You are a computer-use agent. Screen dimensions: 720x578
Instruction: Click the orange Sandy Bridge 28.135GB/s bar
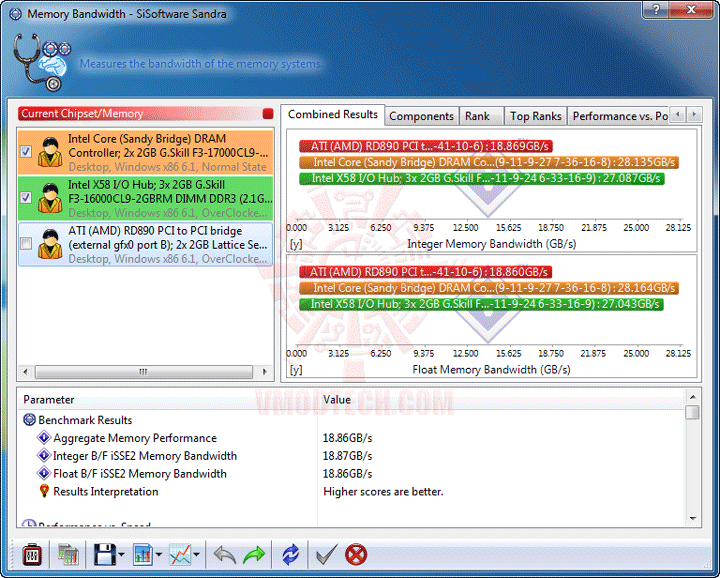tap(489, 163)
